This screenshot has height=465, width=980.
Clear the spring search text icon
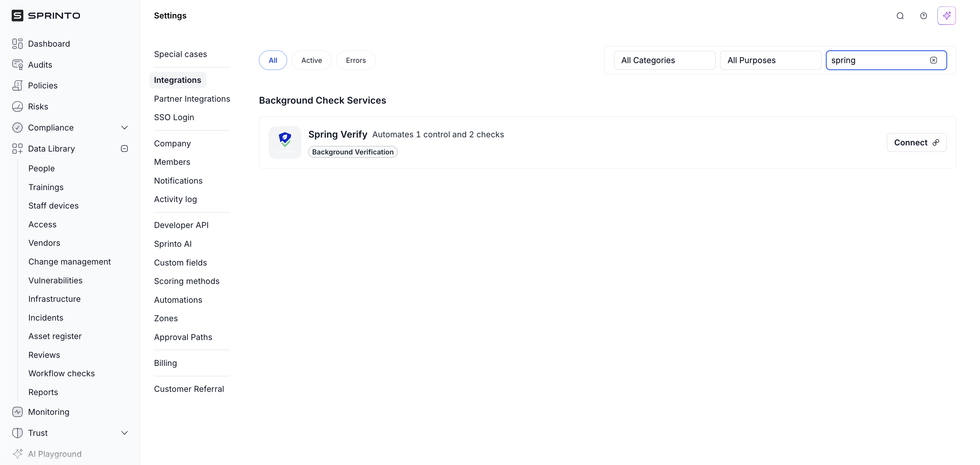[933, 60]
